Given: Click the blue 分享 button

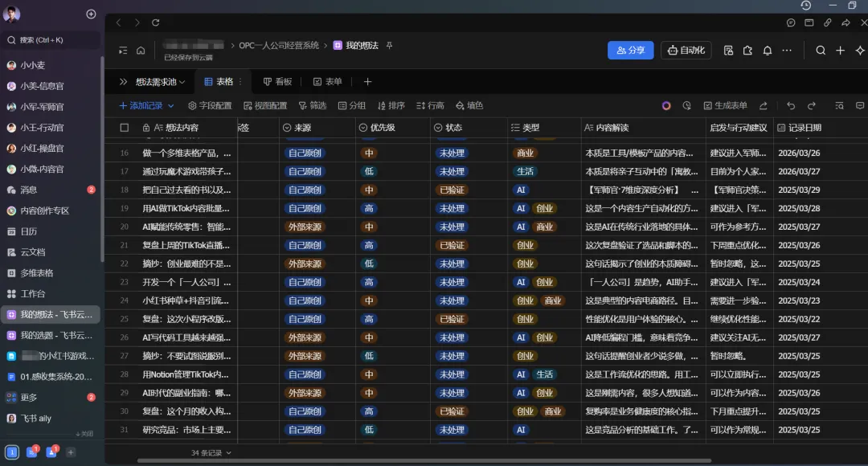Looking at the screenshot, I should pyautogui.click(x=631, y=51).
